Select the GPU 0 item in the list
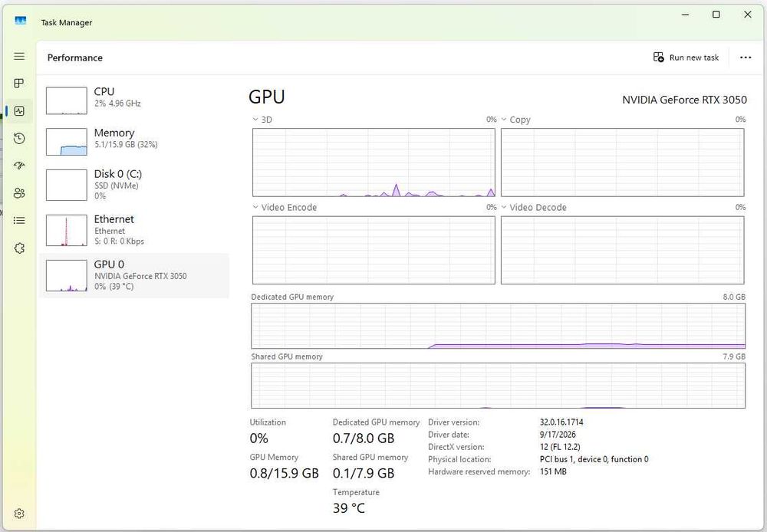The width and height of the screenshot is (767, 532). [133, 275]
